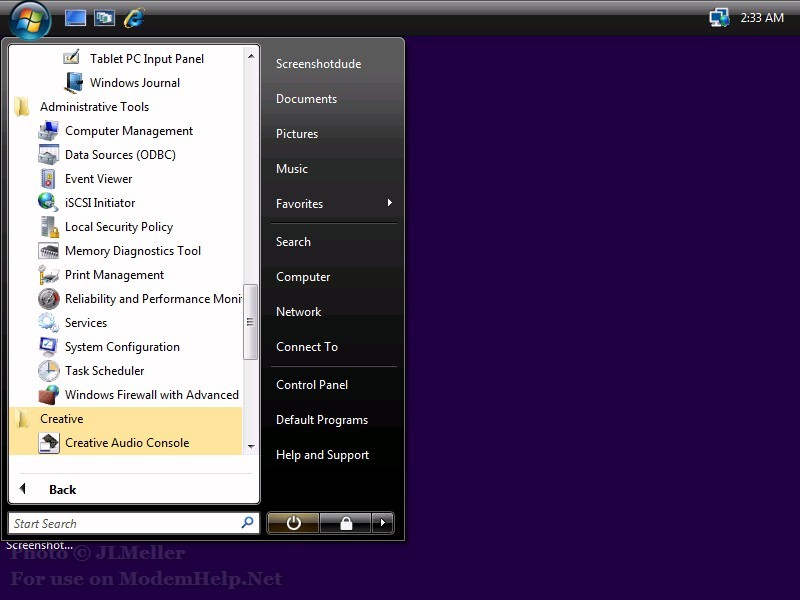Viewport: 800px width, 600px height.
Task: Click the programs list scroll down arrow
Action: click(251, 446)
